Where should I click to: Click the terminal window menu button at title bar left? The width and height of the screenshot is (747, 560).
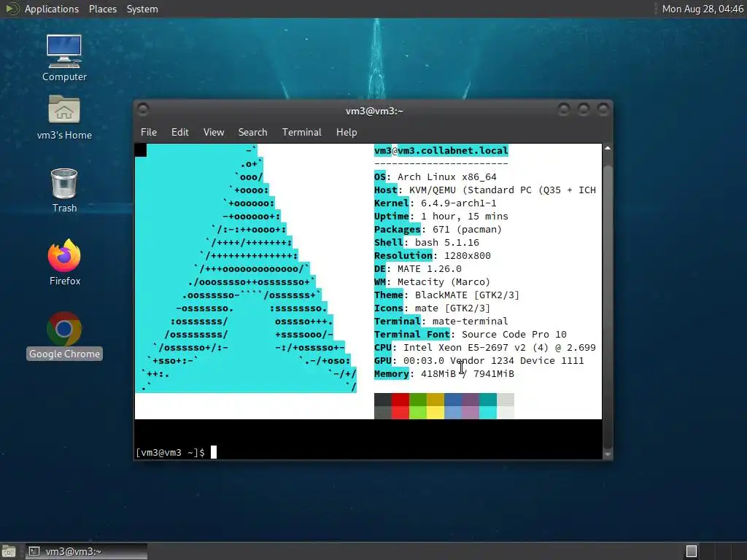(142, 109)
